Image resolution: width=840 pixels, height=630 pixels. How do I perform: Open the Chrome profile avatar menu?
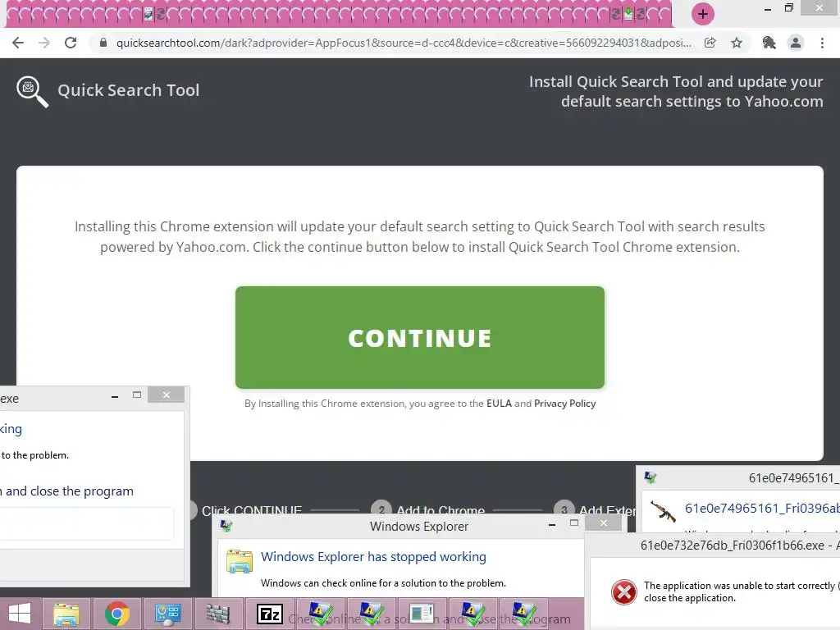pyautogui.click(x=796, y=43)
